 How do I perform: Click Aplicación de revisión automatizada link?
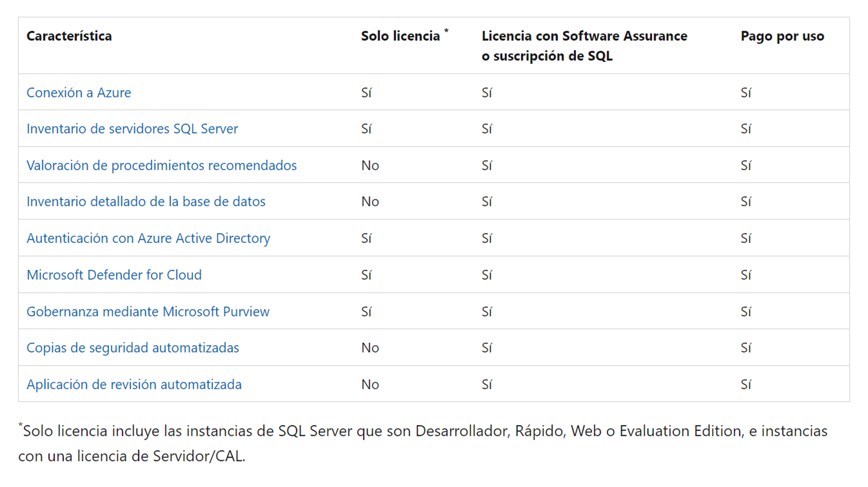click(x=134, y=384)
